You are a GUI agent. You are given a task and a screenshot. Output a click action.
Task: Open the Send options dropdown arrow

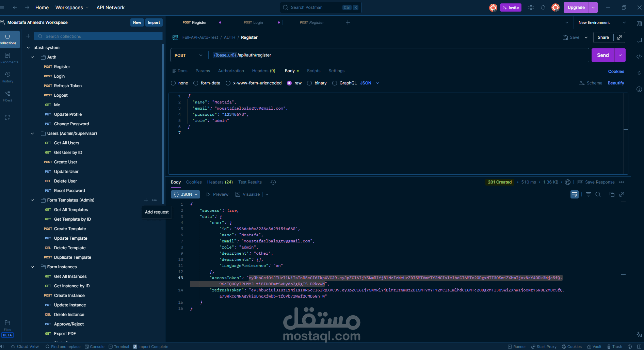point(620,55)
